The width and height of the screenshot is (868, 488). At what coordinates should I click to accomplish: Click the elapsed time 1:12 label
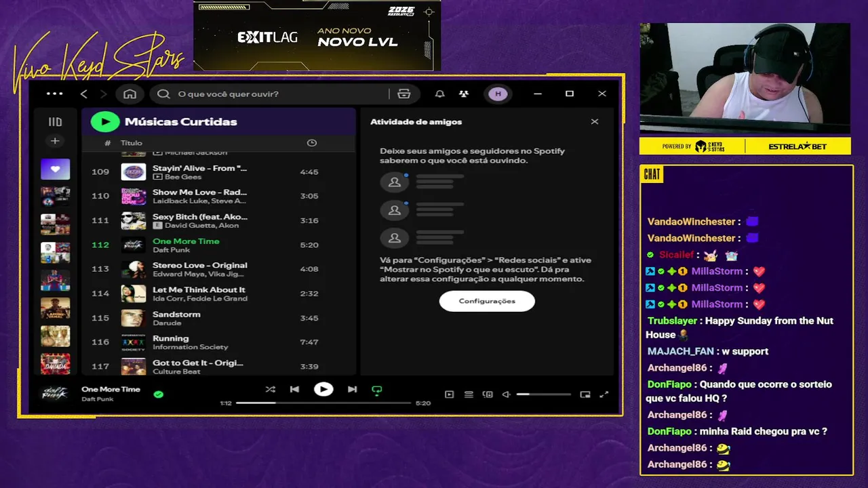click(x=226, y=403)
